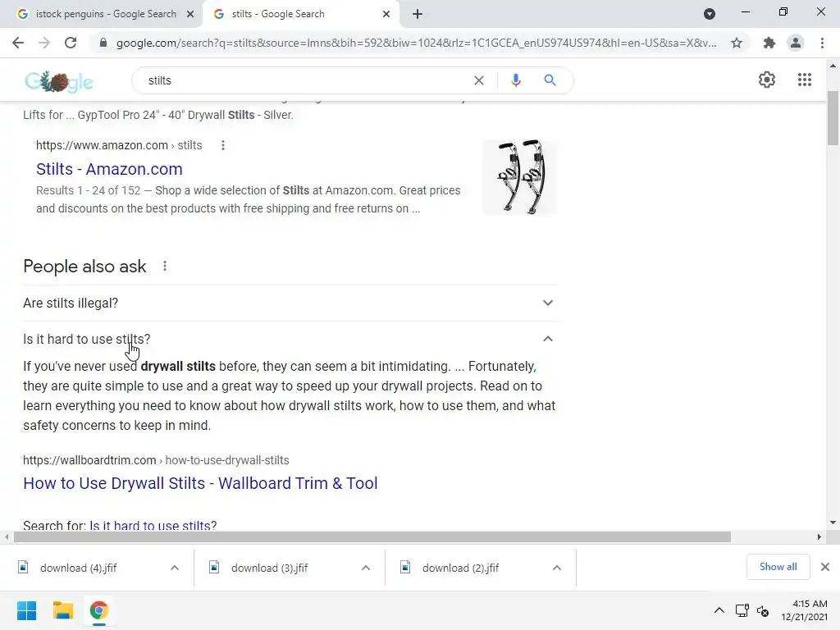Click 'Is it hard to use stilts?' search link

point(153,526)
